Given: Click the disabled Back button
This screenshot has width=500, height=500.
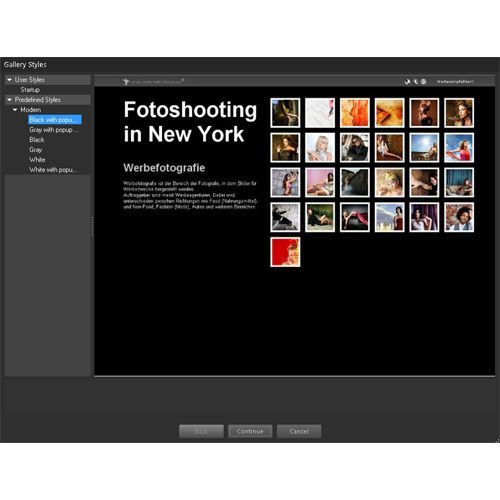Looking at the screenshot, I should point(201,431).
